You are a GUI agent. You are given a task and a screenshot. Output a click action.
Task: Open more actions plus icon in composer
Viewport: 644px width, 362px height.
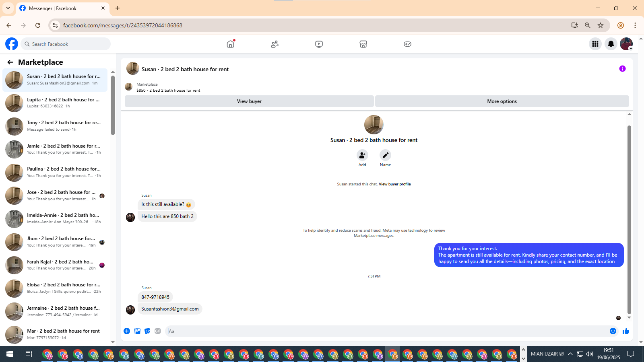click(x=127, y=331)
